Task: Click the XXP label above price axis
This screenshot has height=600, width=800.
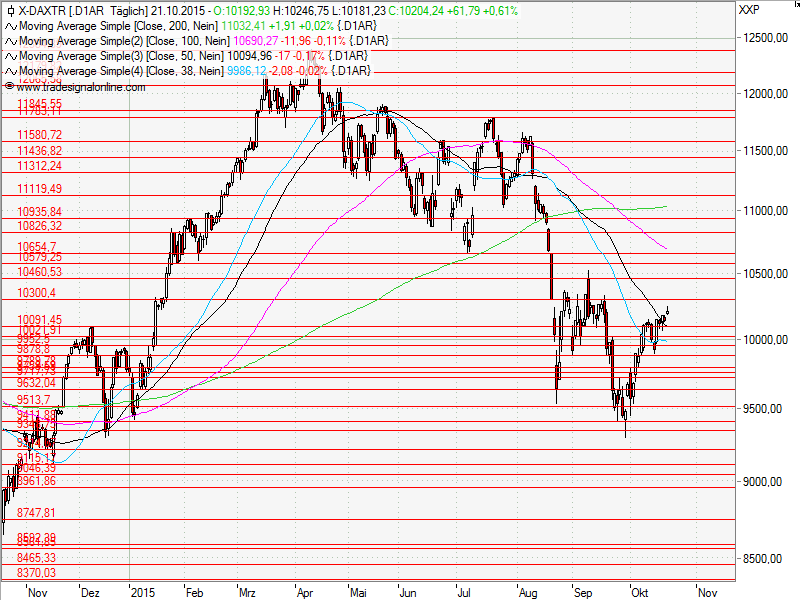Action: click(x=747, y=10)
